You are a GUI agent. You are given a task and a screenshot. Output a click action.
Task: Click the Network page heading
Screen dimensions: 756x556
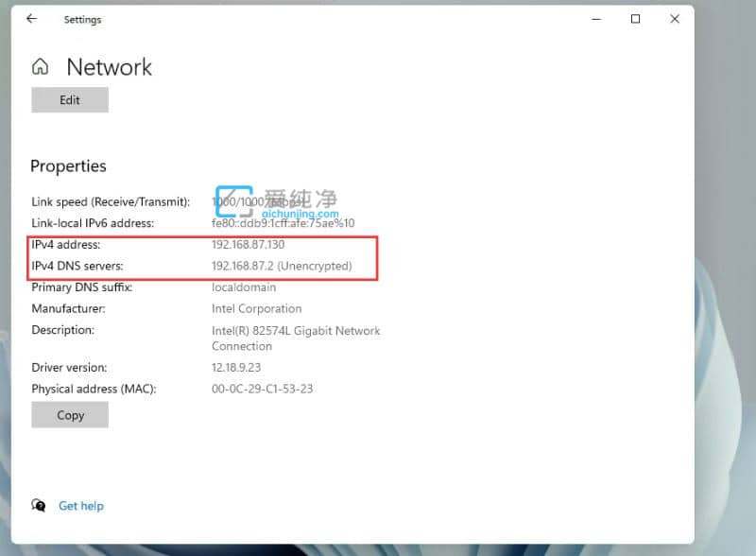coord(109,67)
